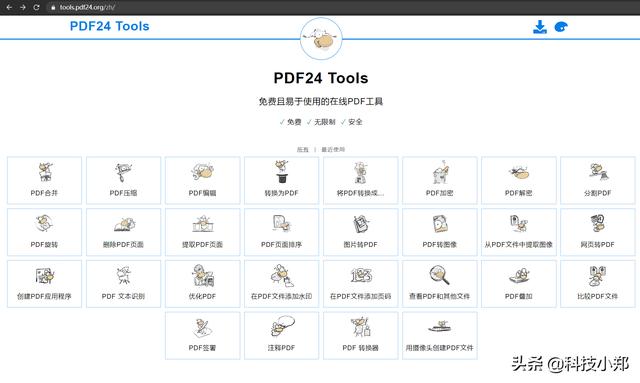Click the PDF24 Tools header link

[109, 26]
